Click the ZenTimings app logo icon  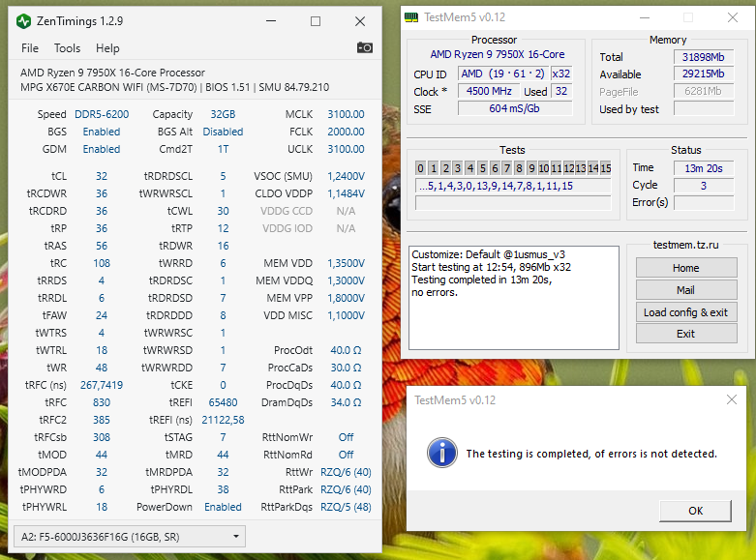(23, 21)
